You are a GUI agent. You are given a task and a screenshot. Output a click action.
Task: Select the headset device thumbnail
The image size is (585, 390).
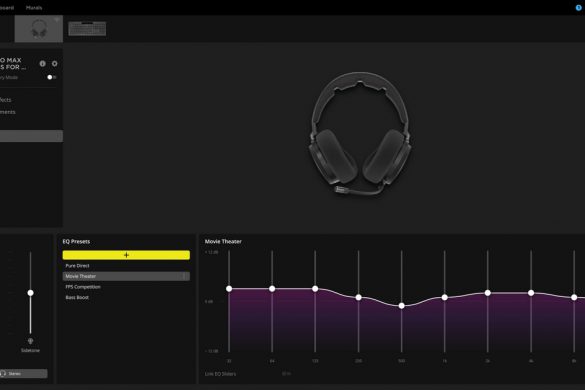[38, 29]
